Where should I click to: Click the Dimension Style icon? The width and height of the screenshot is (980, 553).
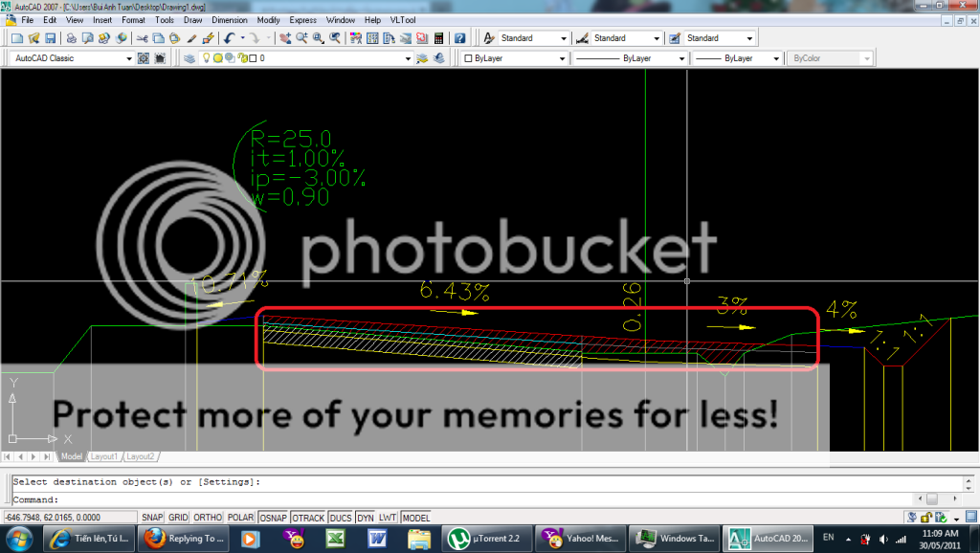pyautogui.click(x=582, y=38)
